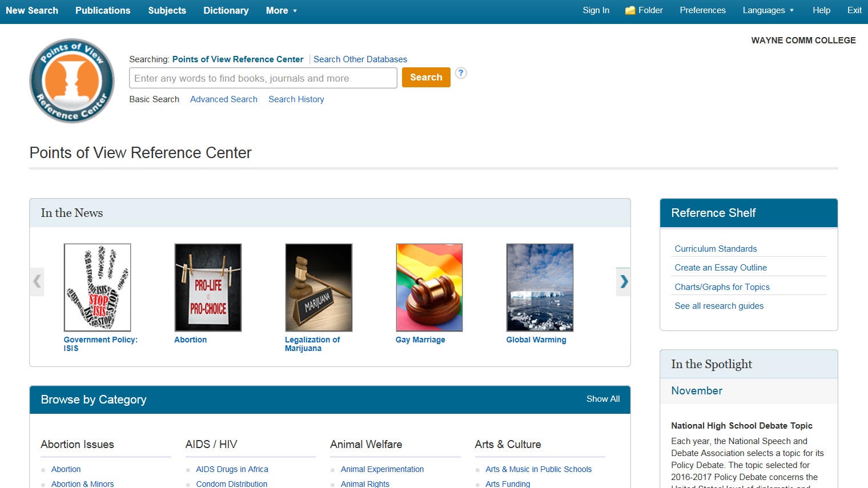Click AIDS Drugs in Africa link
This screenshot has width=868, height=488.
click(232, 469)
